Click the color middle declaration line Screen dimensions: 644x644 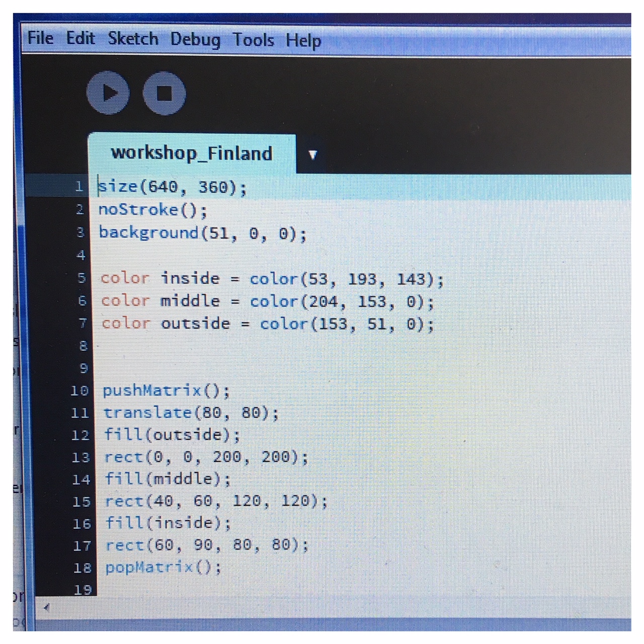click(267, 301)
